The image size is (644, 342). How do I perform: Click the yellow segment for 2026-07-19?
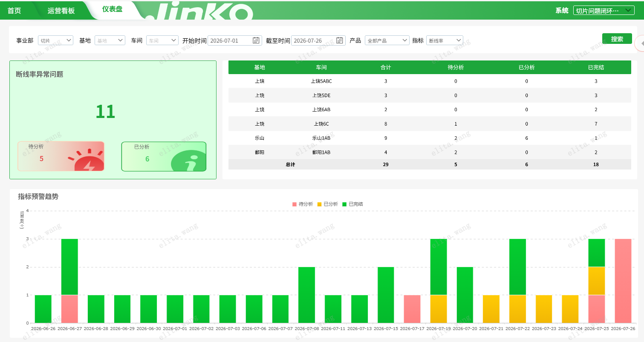[x=439, y=309]
